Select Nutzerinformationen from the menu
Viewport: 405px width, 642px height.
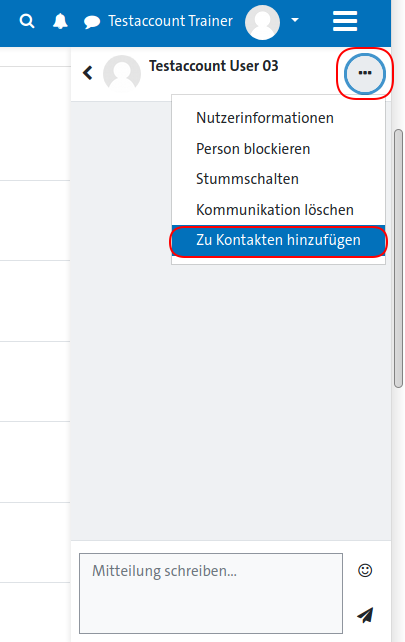(x=265, y=118)
